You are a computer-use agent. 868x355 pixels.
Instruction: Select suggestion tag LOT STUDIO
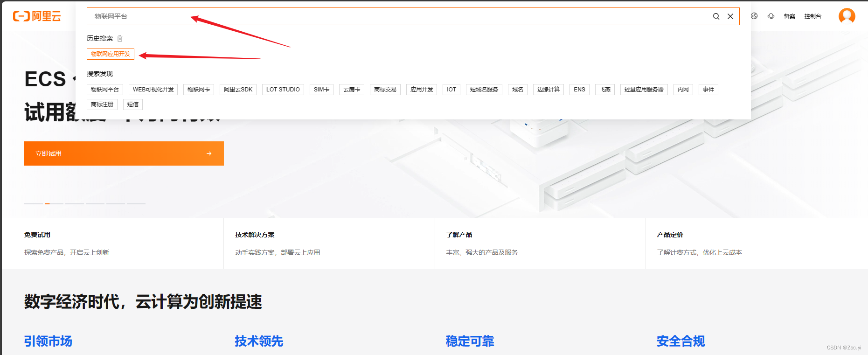pos(283,90)
